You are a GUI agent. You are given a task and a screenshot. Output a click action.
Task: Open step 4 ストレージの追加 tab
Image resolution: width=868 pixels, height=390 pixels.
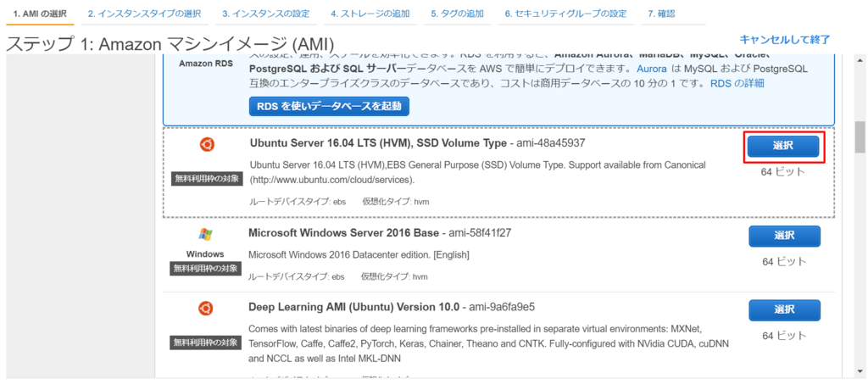pos(370,14)
